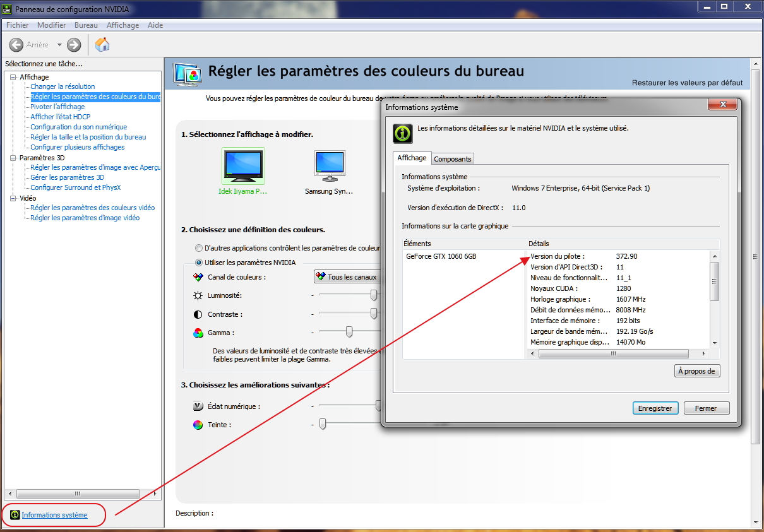Click the forward arrow toolbar button
764x532 pixels.
click(74, 45)
